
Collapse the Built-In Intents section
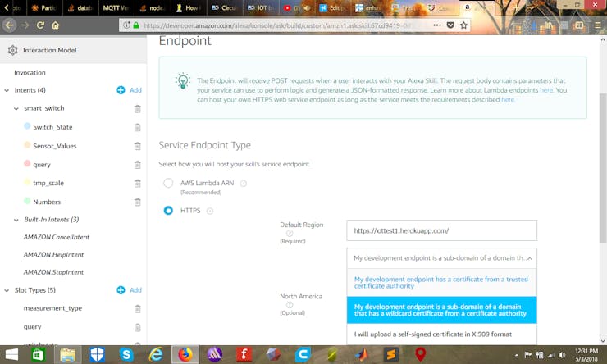pos(16,220)
